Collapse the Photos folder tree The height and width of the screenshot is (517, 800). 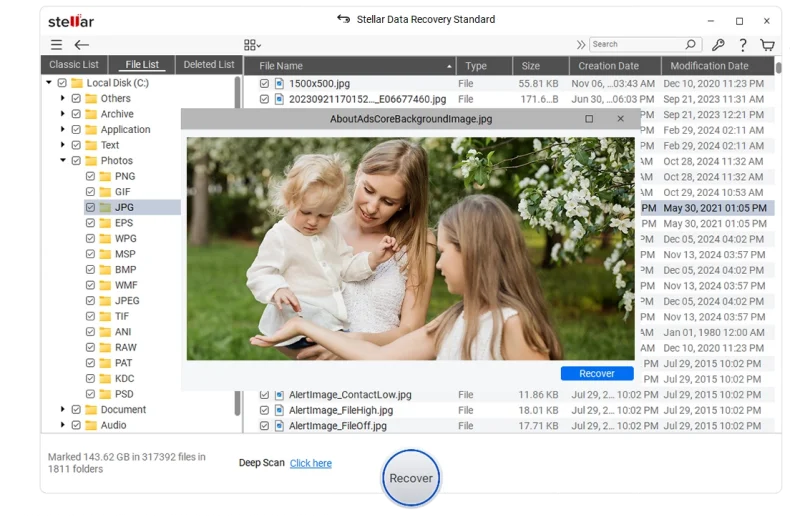click(63, 160)
